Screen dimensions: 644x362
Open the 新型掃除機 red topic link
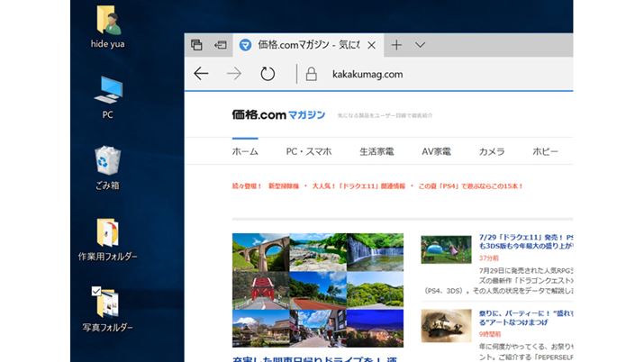pyautogui.click(x=284, y=186)
